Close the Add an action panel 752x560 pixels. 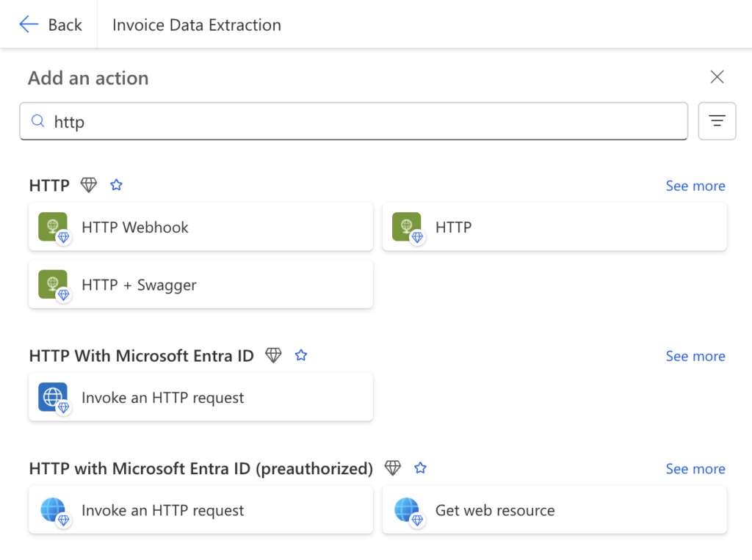tap(717, 77)
